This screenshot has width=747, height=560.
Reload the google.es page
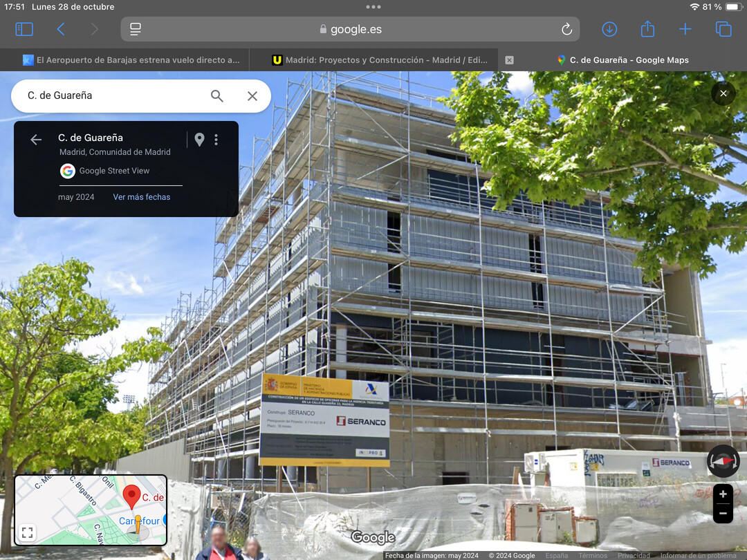[x=566, y=29]
